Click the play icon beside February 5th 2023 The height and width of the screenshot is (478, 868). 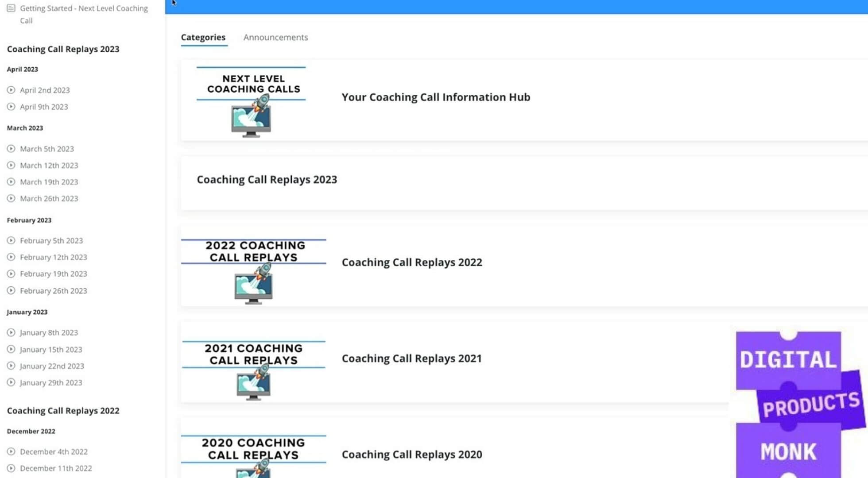pyautogui.click(x=11, y=240)
